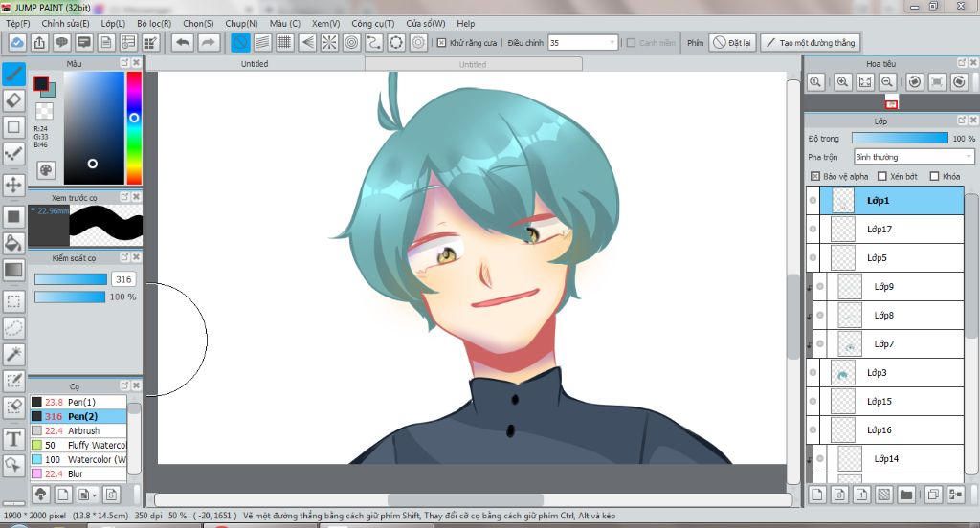980x528 pixels.
Task: Click the Undo arrow
Action: click(183, 42)
